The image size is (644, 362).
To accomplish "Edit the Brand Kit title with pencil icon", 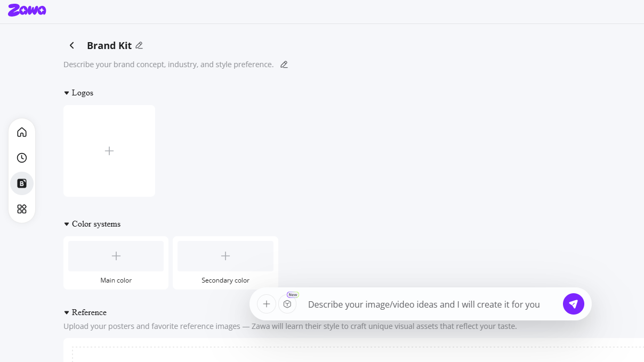I will (x=139, y=45).
